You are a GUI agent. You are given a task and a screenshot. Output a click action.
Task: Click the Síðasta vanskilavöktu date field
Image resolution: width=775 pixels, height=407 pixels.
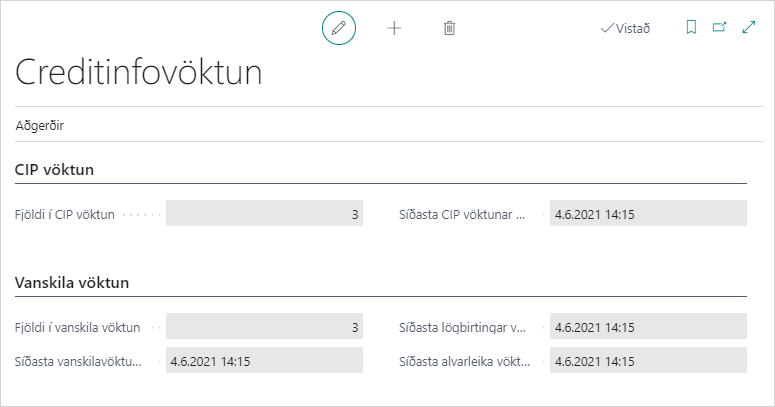264,361
